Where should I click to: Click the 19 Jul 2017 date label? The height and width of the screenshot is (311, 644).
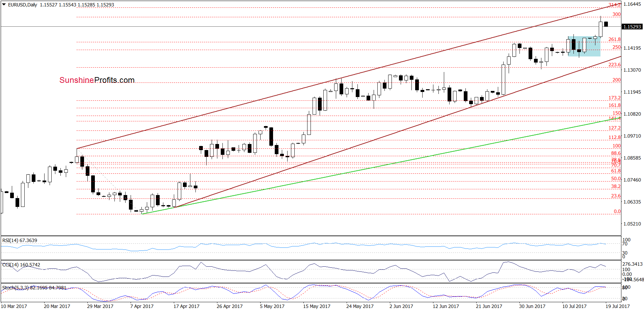[x=618, y=306]
